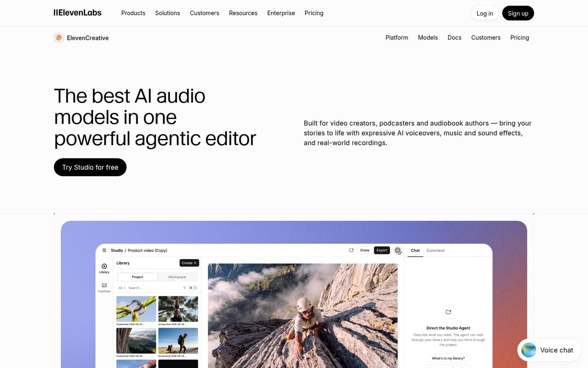Open the Enterprise menu

281,13
